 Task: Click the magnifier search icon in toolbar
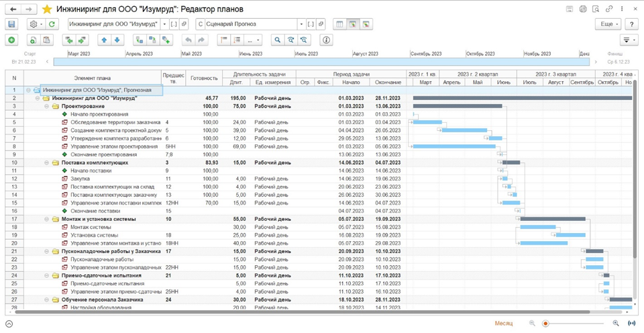coord(277,40)
